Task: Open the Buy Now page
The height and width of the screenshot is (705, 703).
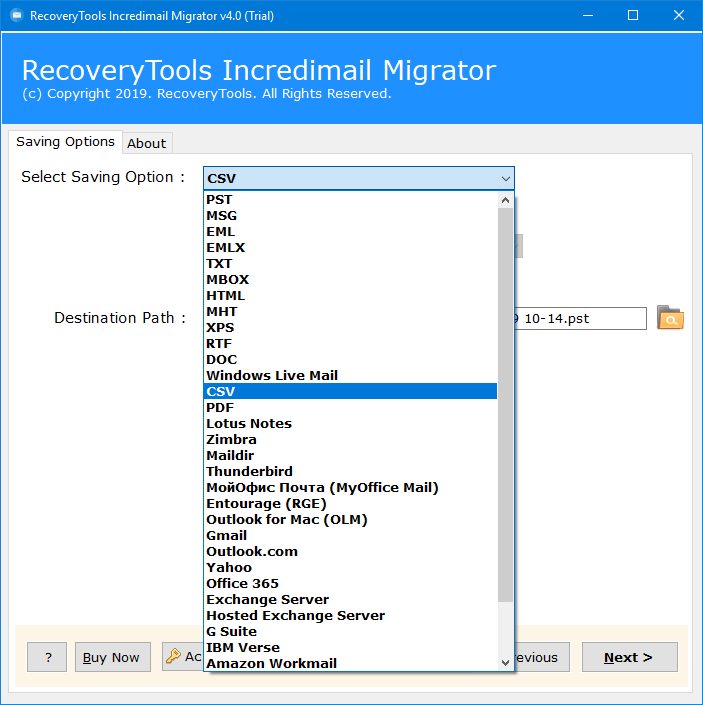Action: tap(112, 657)
